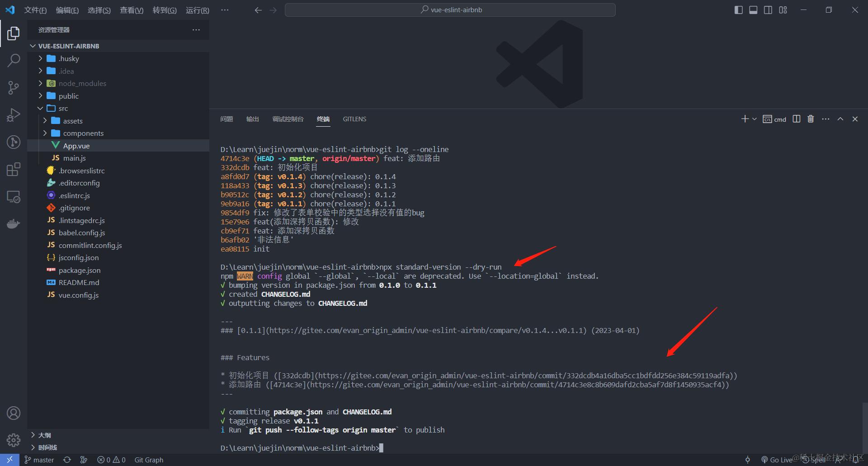Split the terminal panel

pos(797,119)
